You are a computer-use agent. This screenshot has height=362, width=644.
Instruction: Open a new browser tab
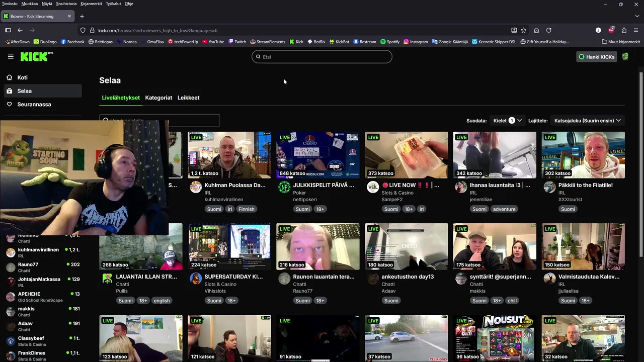click(82, 16)
